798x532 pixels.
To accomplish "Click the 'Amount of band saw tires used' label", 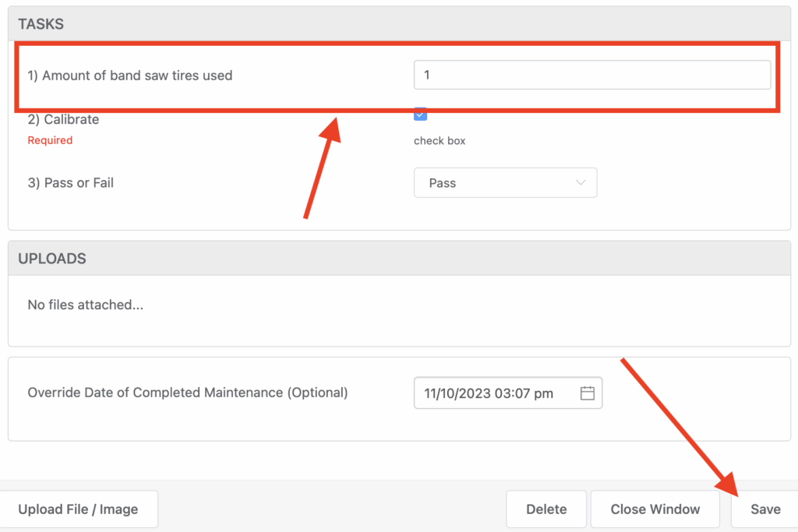I will coord(130,76).
